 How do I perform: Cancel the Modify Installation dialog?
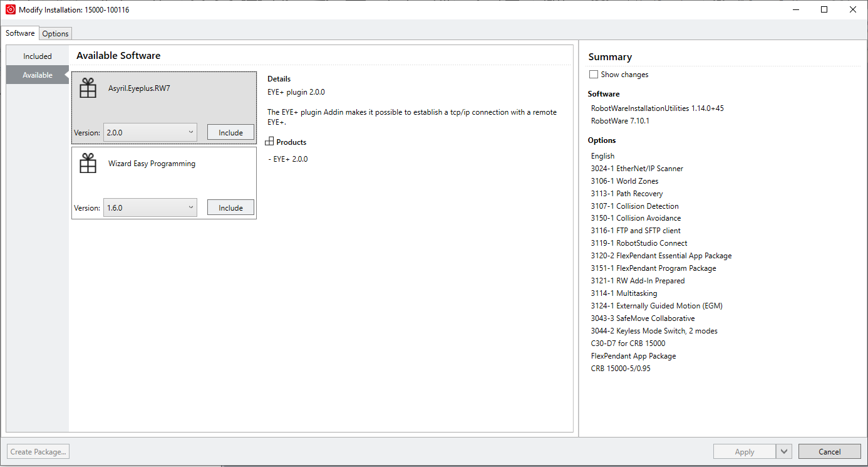830,451
